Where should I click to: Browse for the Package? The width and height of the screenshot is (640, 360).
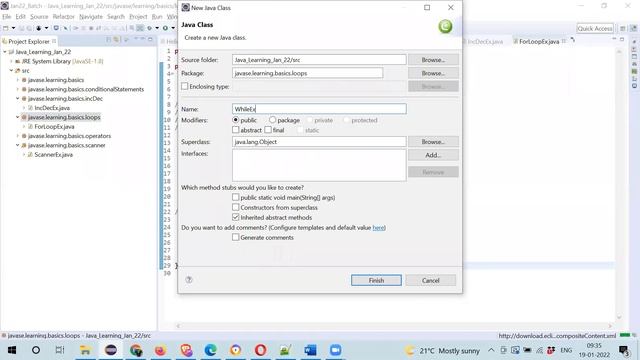click(x=433, y=73)
